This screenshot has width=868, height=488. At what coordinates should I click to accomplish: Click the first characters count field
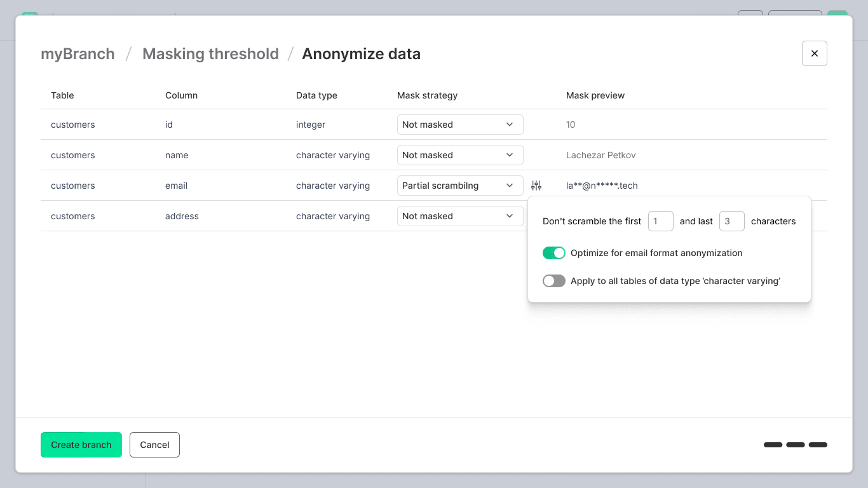pyautogui.click(x=660, y=221)
